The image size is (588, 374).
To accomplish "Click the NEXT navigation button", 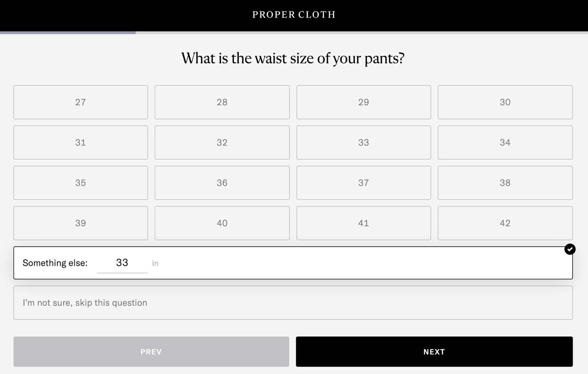I will (434, 351).
